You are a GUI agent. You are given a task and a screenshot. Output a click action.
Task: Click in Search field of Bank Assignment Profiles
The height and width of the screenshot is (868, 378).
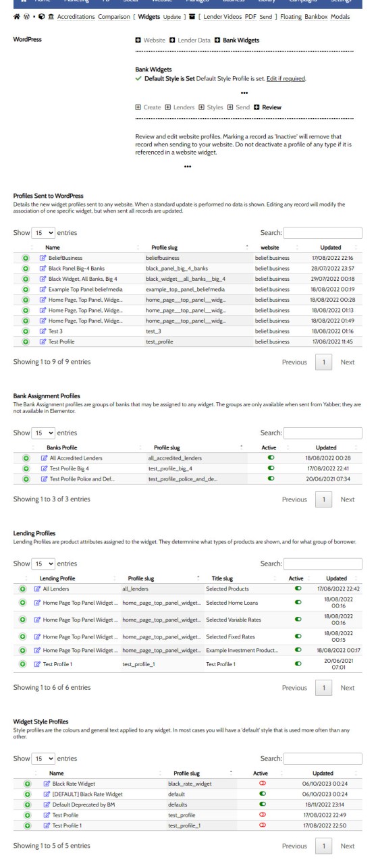click(x=323, y=432)
